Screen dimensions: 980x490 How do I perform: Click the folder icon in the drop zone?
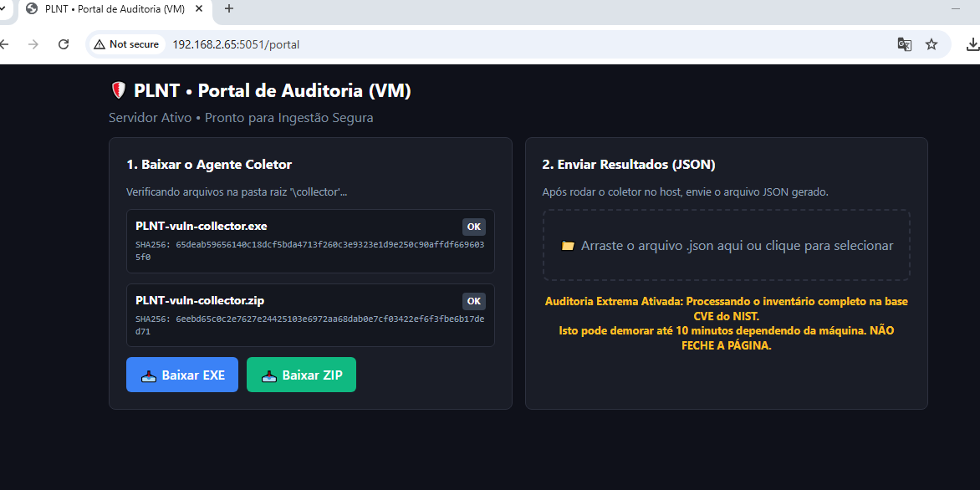point(568,246)
